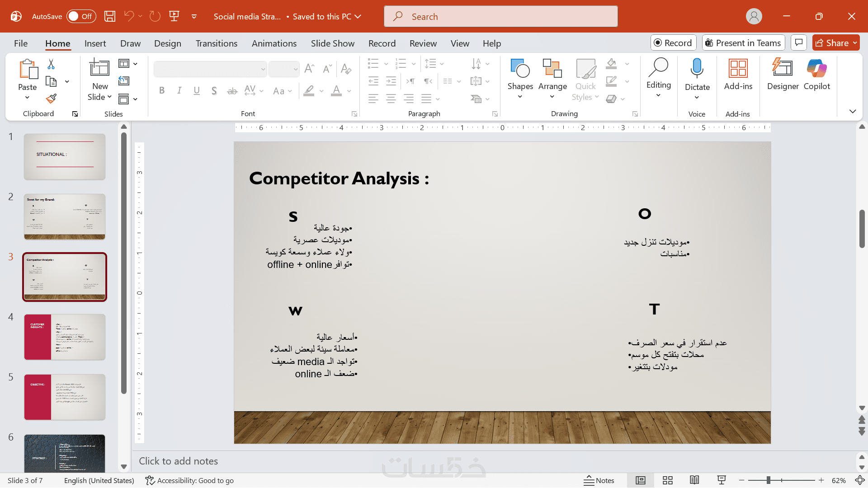
Task: Click the Present in Teams button
Action: 743,43
